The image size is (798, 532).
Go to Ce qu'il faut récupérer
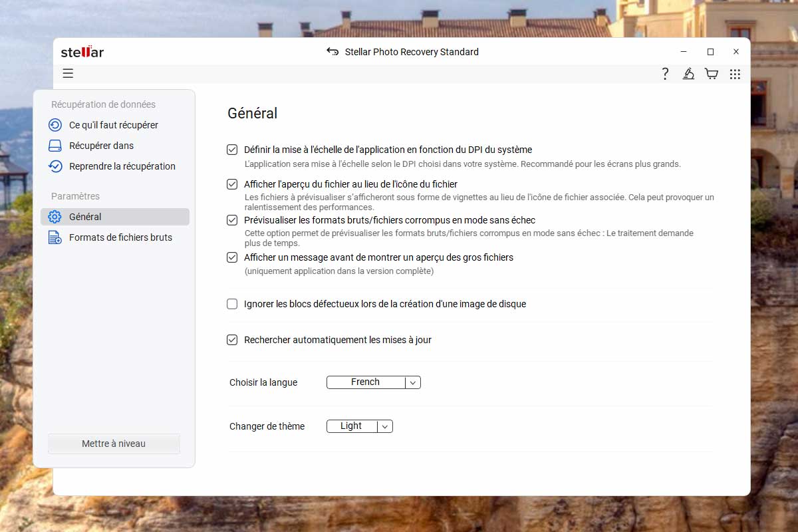(113, 125)
